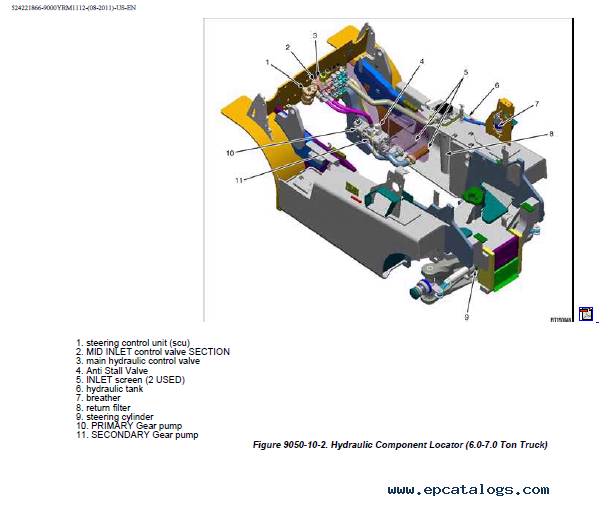This screenshot has height=506, width=600.
Task: Click the small image ID code in figure corner
Action: pos(560,319)
